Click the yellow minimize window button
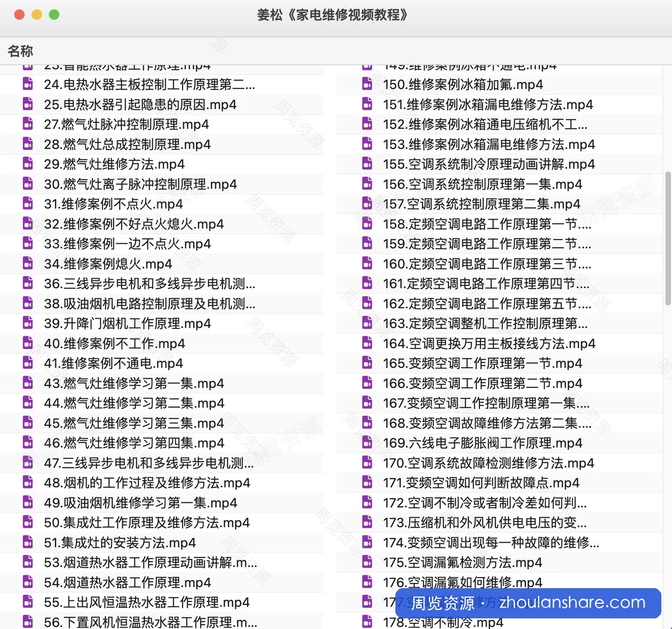 (37, 15)
